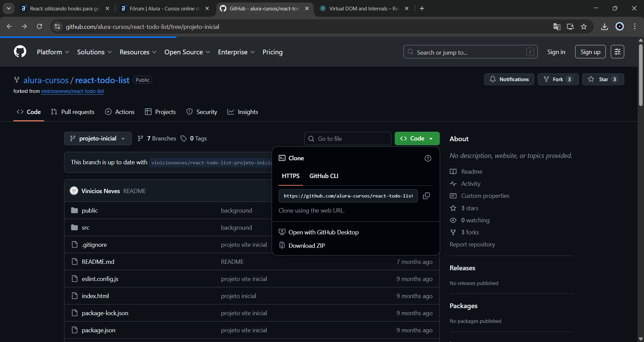
Task: Open browser Downloads icon
Action: click(604, 27)
